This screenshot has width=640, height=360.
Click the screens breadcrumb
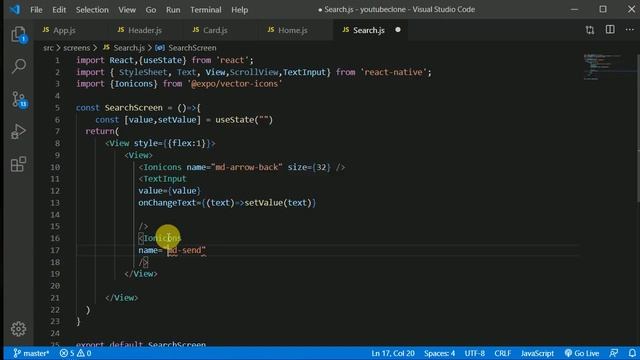pyautogui.click(x=76, y=48)
